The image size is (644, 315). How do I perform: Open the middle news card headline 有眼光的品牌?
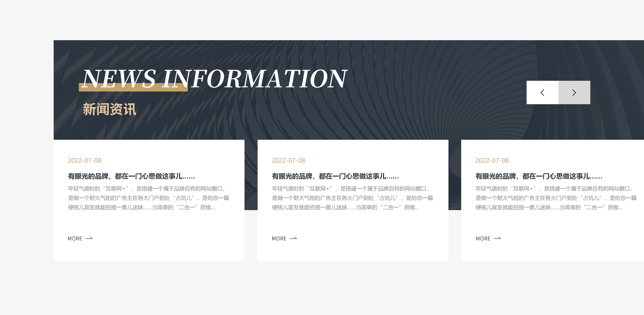335,176
